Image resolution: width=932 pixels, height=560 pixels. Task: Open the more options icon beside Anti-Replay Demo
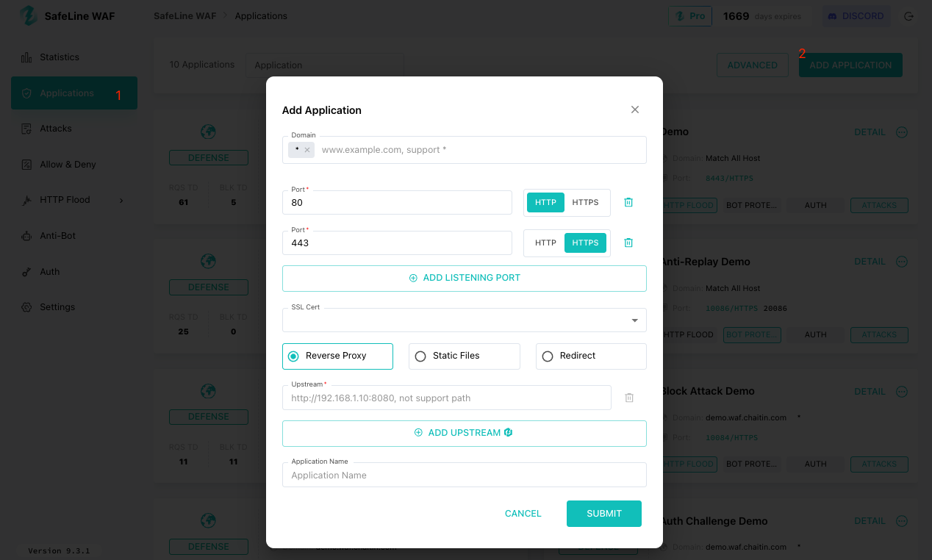902,262
